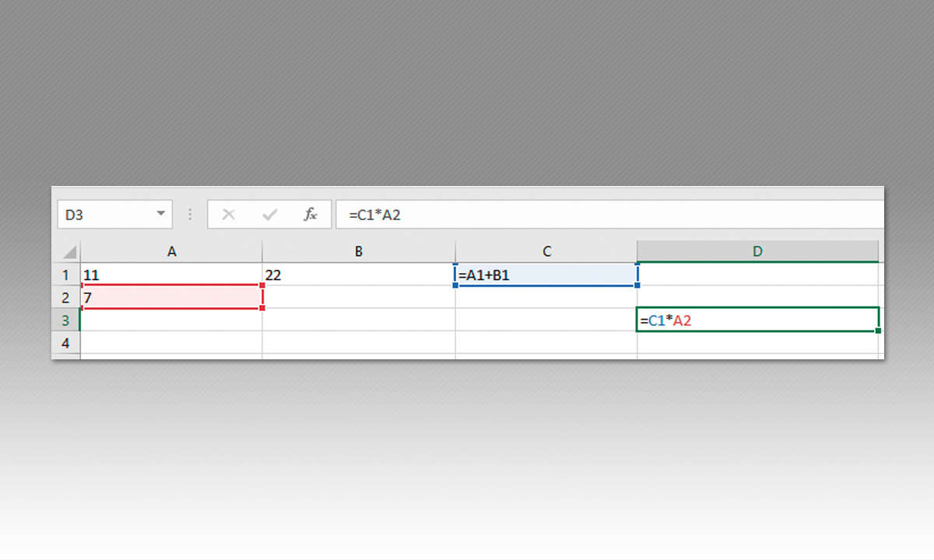Select column C header
934x560 pixels.
(x=546, y=251)
